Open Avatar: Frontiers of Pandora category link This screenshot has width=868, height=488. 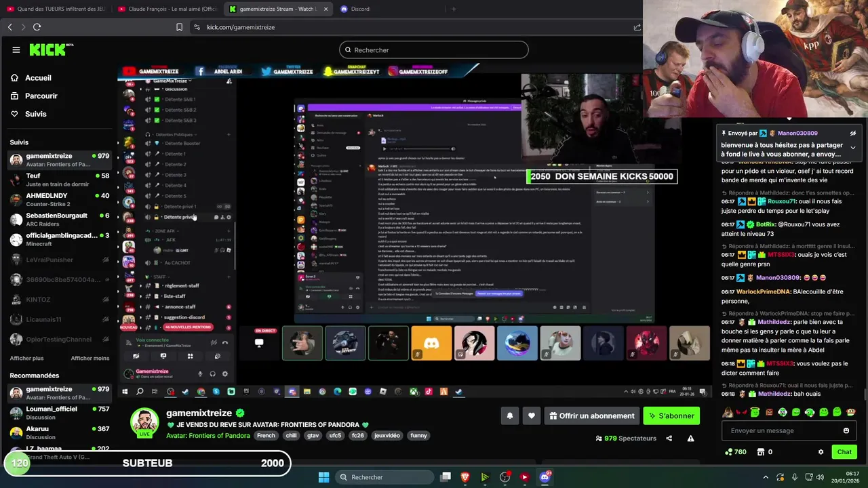(208, 436)
